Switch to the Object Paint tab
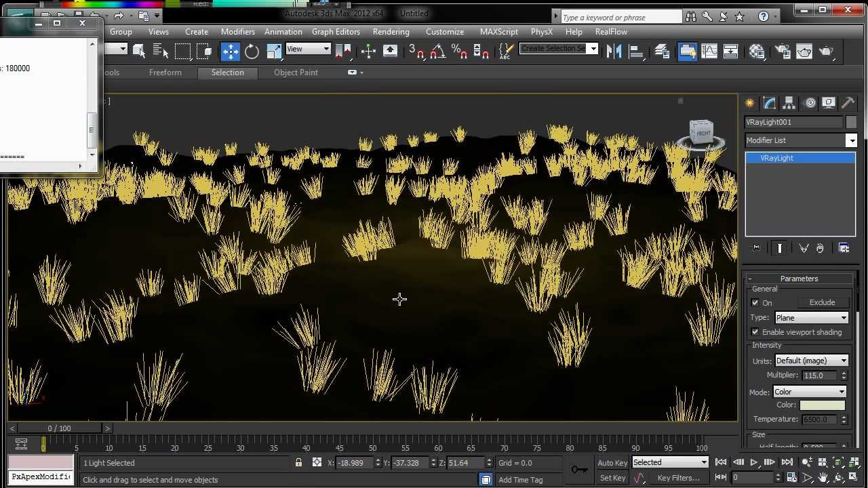The image size is (868, 488). [x=296, y=73]
